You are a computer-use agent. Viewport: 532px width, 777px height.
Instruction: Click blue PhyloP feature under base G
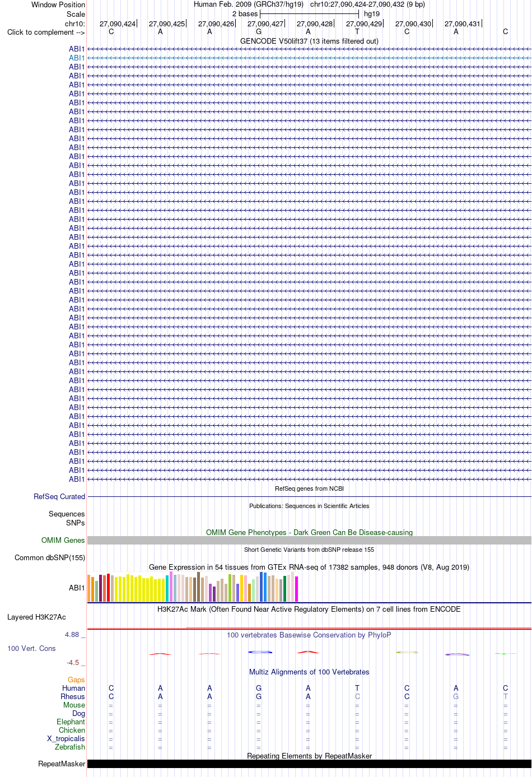coord(260,652)
